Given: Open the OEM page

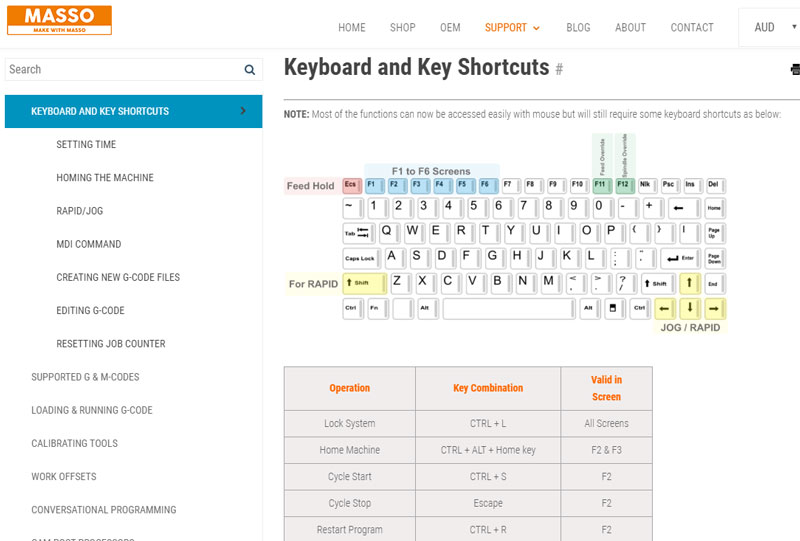Looking at the screenshot, I should (x=450, y=28).
